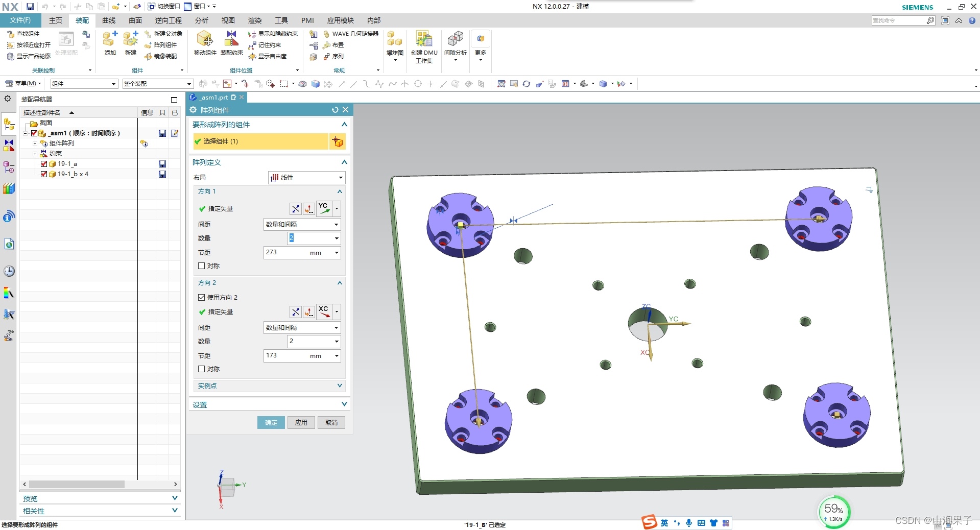Open the File (文件) menu
This screenshot has width=980, height=530.
pyautogui.click(x=20, y=20)
